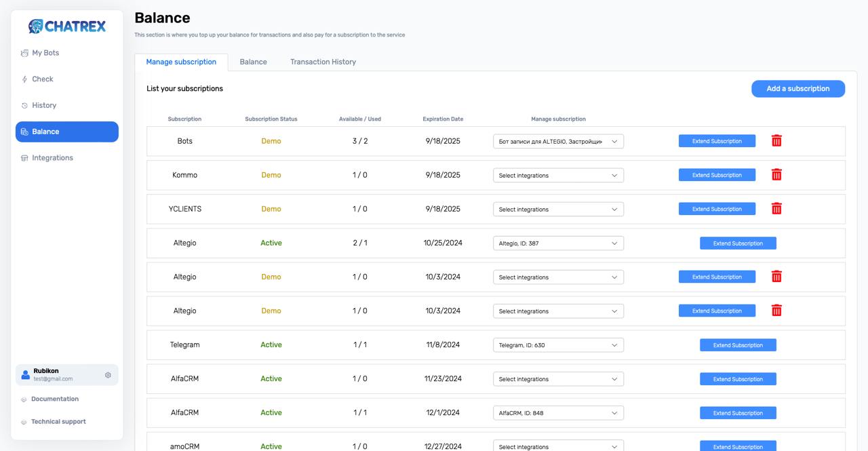Open Documentation link
The height and width of the screenshot is (451, 868).
55,399
